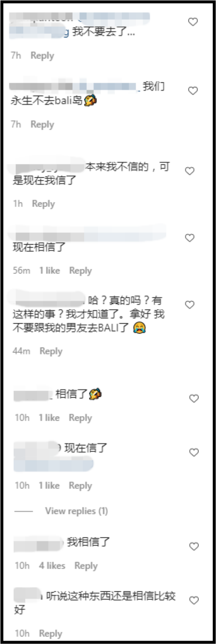Like the 相信了 comment with laughing emoji
This screenshot has width=216, height=644.
pyautogui.click(x=194, y=399)
